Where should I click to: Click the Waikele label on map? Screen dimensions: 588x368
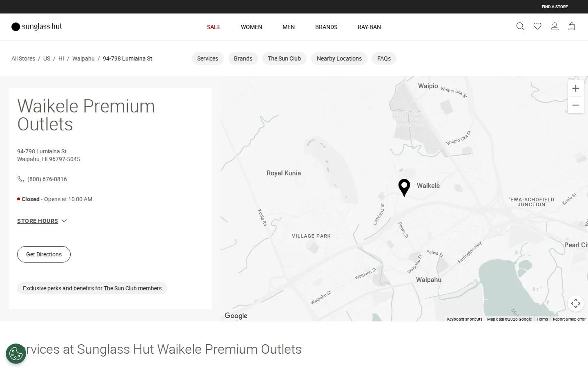(428, 186)
